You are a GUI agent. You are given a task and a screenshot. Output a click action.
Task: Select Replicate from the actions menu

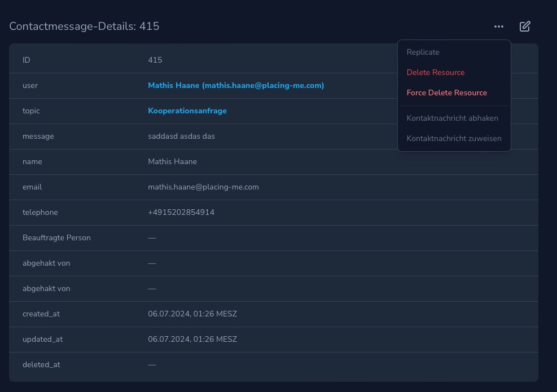pos(423,52)
